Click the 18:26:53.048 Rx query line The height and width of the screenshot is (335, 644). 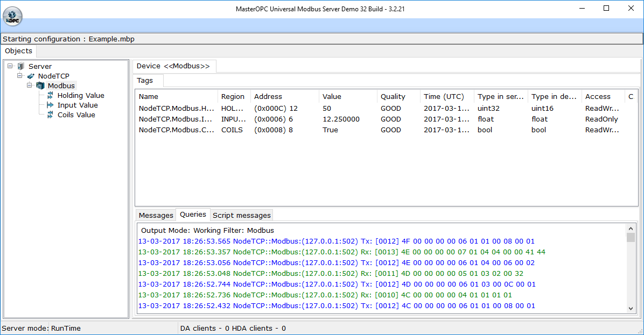point(331,274)
